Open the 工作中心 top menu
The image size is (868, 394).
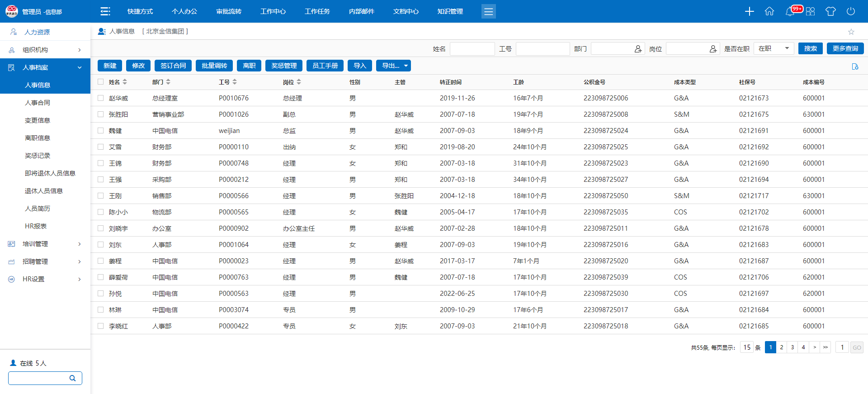tap(273, 11)
